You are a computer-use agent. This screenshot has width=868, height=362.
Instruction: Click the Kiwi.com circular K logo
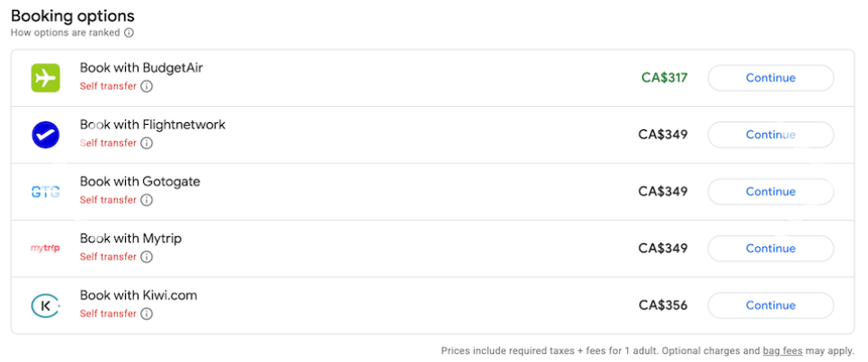[45, 305]
